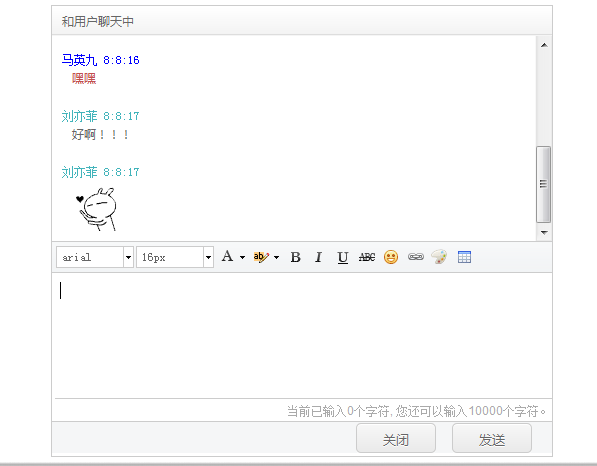Click into the message input area
This screenshot has width=597, height=466.
(303, 336)
